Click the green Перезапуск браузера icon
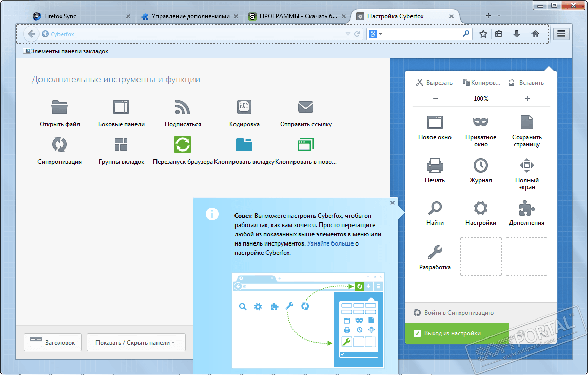This screenshot has height=375, width=588. pyautogui.click(x=183, y=144)
